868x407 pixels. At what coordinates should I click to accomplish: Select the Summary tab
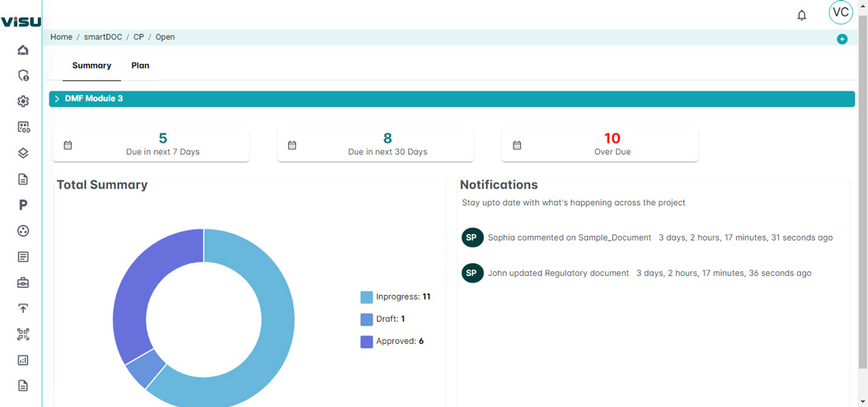pyautogui.click(x=92, y=65)
